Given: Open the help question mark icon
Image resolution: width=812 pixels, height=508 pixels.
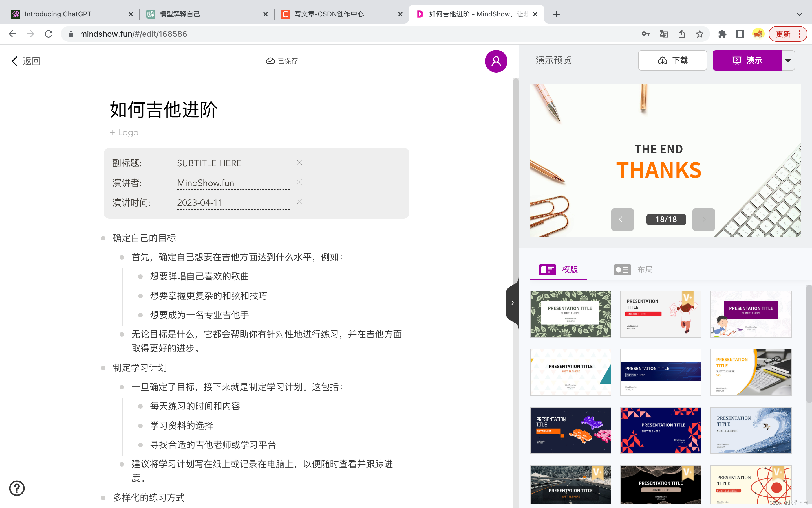Looking at the screenshot, I should coord(17,488).
